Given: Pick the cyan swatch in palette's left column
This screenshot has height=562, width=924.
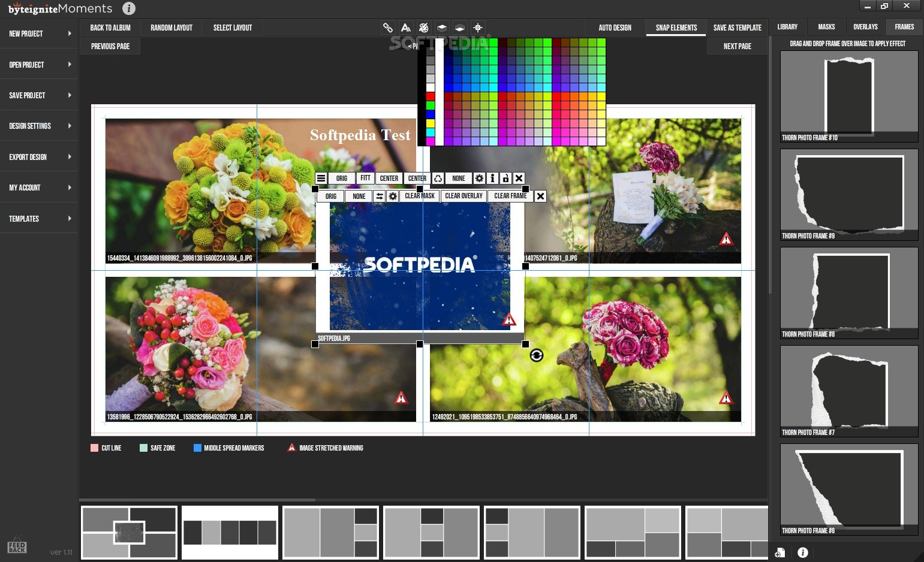Looking at the screenshot, I should click(430, 132).
